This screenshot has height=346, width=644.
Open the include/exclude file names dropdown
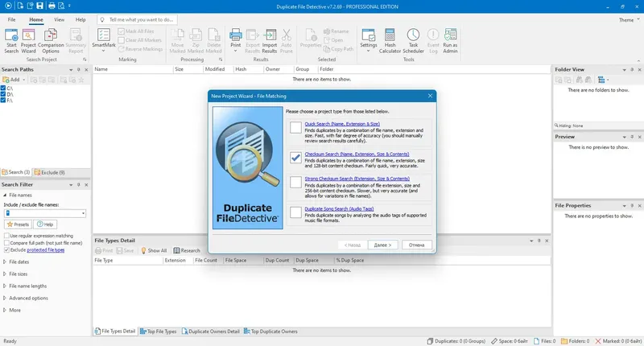pos(84,213)
